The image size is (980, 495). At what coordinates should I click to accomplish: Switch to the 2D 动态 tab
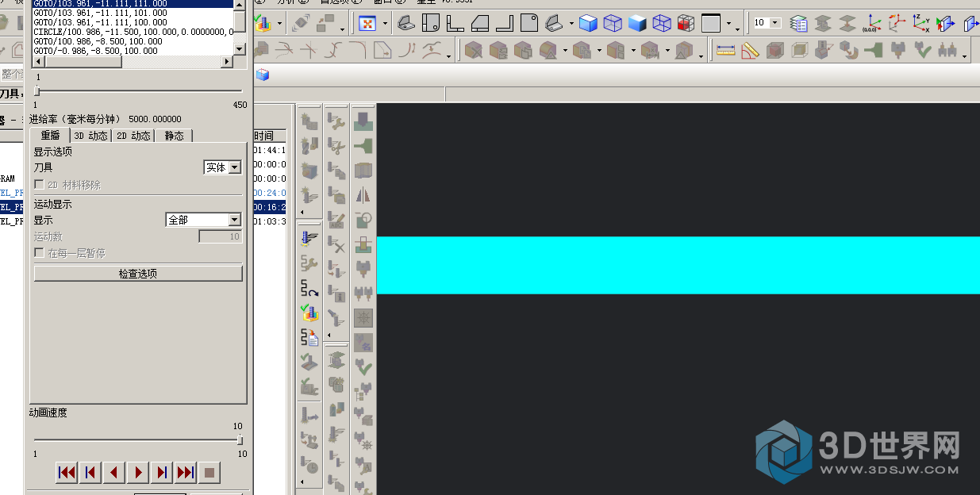pos(133,136)
